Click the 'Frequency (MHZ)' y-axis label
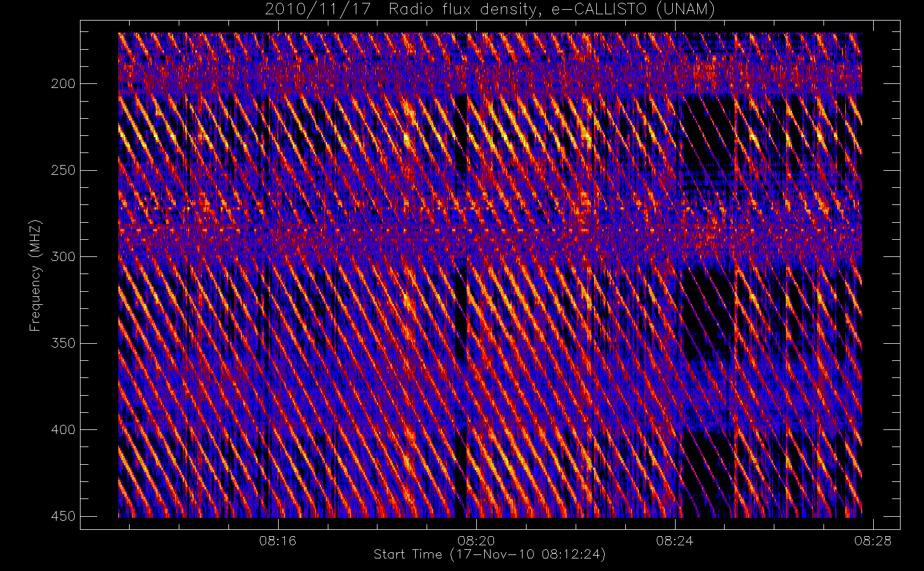Viewport: 924px width, 571px height. 35,275
